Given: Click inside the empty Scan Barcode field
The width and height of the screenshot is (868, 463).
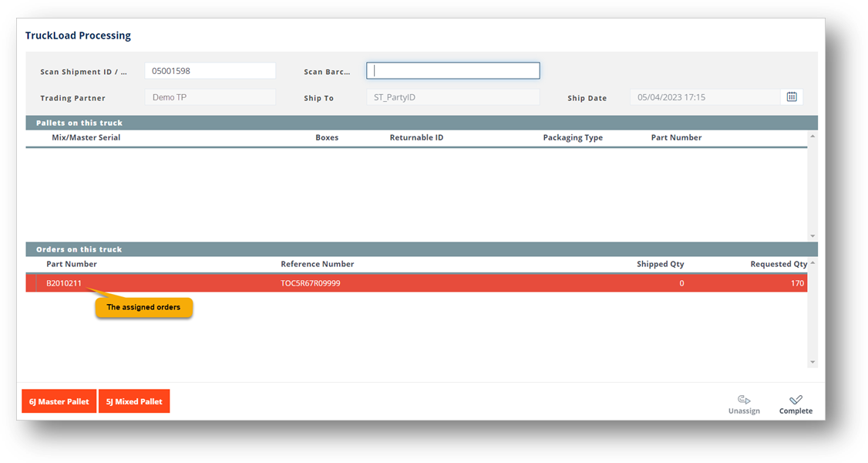Looking at the screenshot, I should click(453, 70).
